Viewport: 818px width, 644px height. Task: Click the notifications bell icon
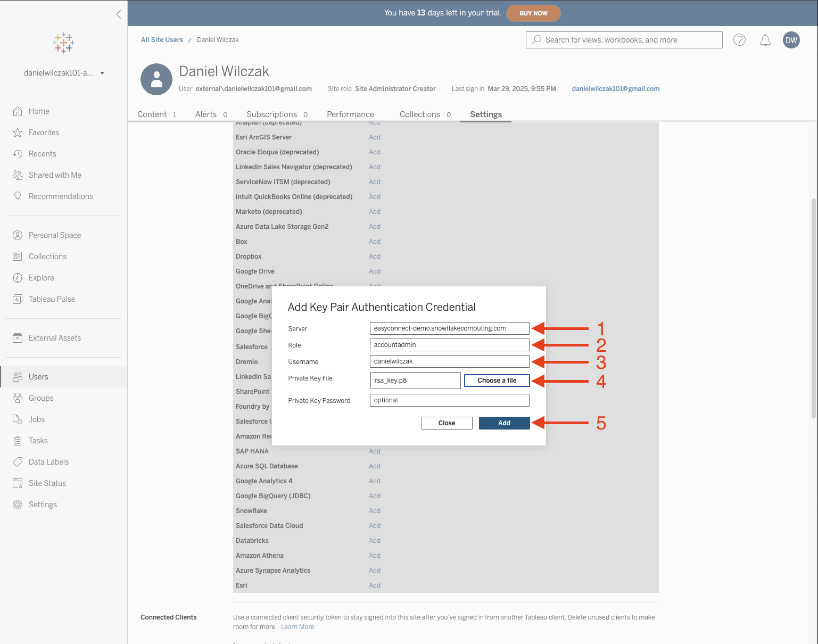click(x=765, y=40)
